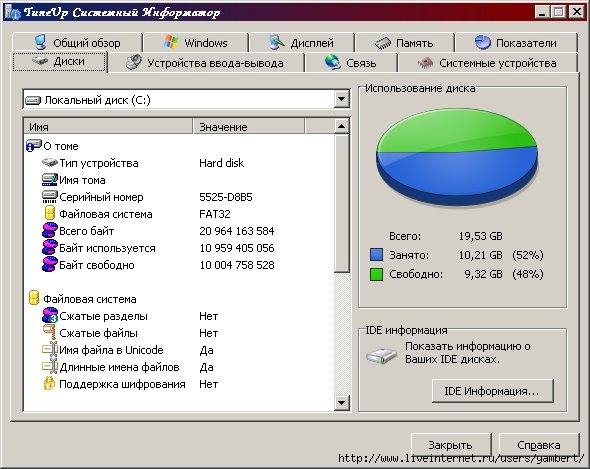Viewport: 590px width, 469px height.
Task: Click the memory chip icon on Память tab
Action: pos(383,43)
